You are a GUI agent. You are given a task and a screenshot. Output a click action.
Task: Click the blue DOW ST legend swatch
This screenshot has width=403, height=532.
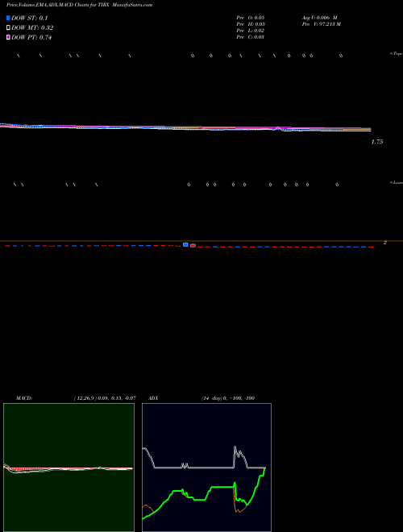point(9,18)
